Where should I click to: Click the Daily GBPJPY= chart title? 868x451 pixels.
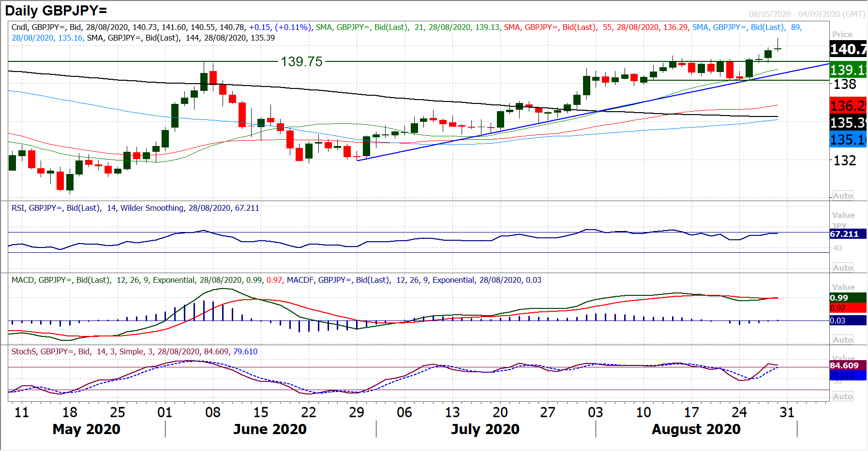(56, 11)
